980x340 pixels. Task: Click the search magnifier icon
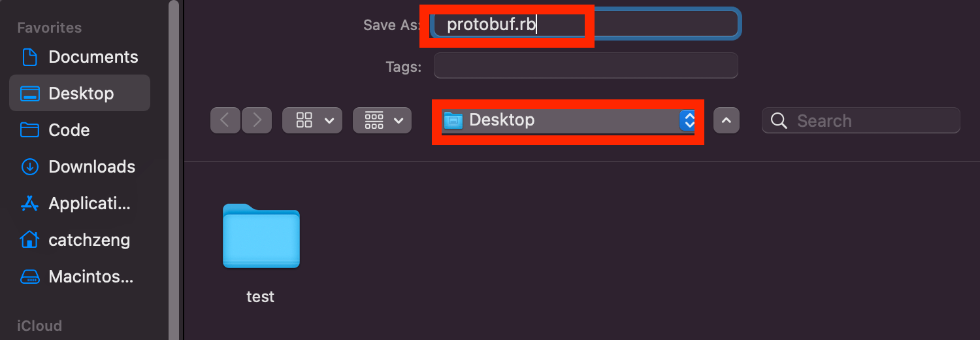click(x=778, y=120)
